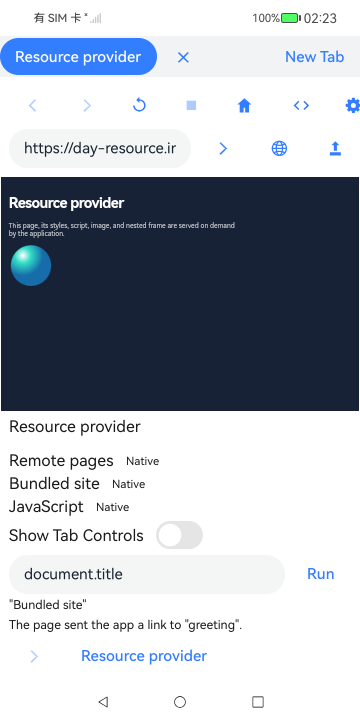Click the blue sphere image in page
Screen dimensions: 360x720
(x=31, y=265)
